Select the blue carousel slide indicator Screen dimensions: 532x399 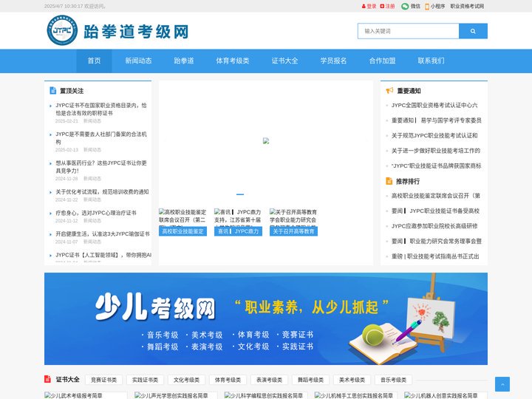point(240,194)
